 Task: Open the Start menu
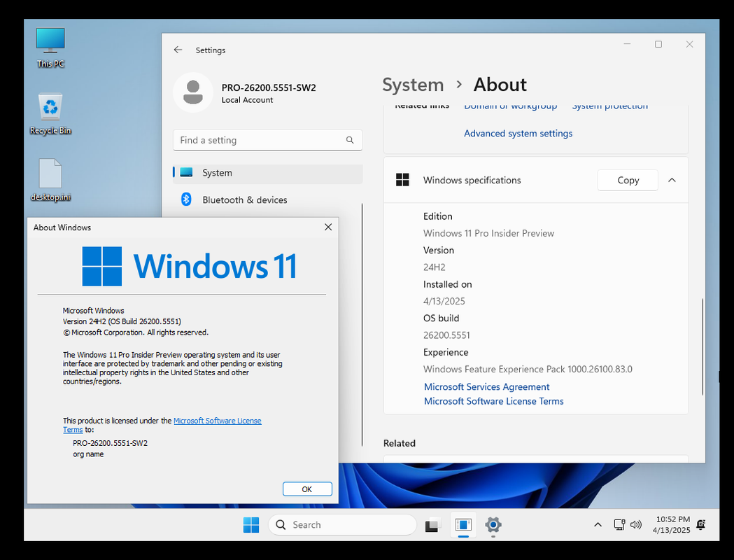251,525
